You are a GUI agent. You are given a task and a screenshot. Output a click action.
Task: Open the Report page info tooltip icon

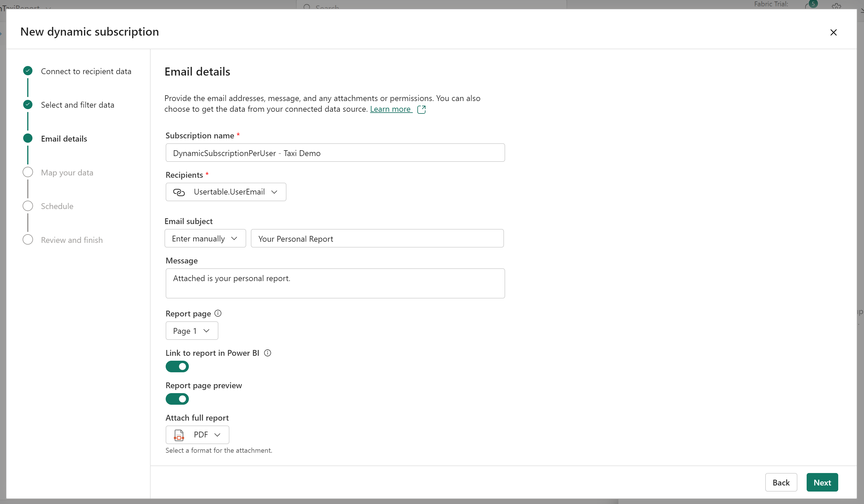point(218,313)
